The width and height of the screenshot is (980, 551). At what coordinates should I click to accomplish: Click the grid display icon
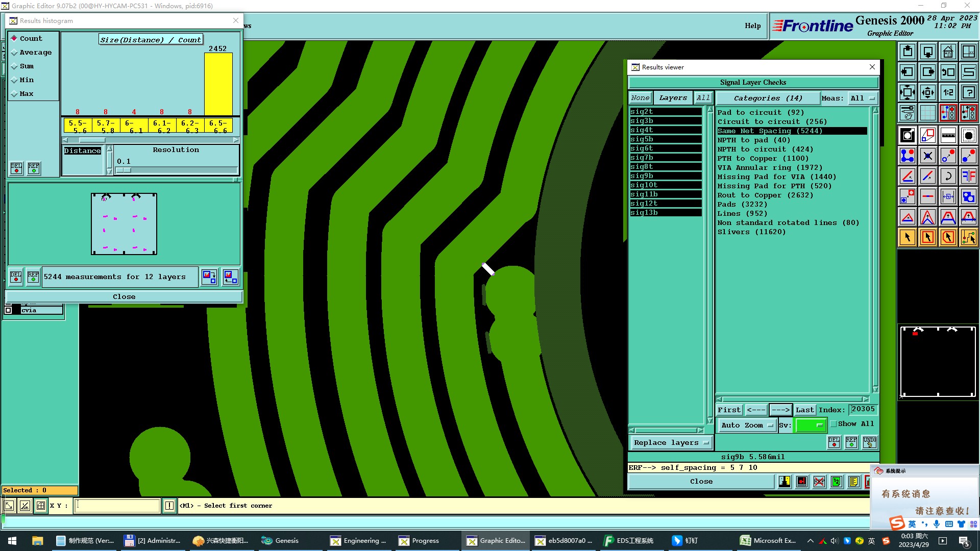click(927, 113)
